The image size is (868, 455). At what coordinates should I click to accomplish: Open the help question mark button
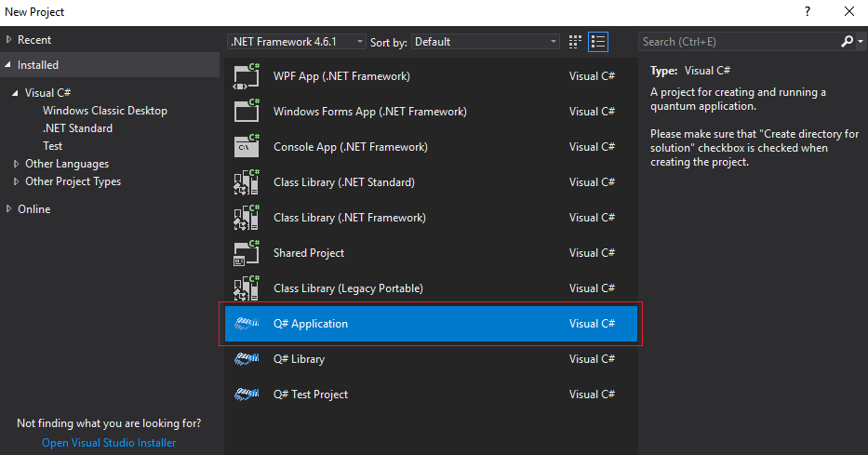tap(808, 11)
